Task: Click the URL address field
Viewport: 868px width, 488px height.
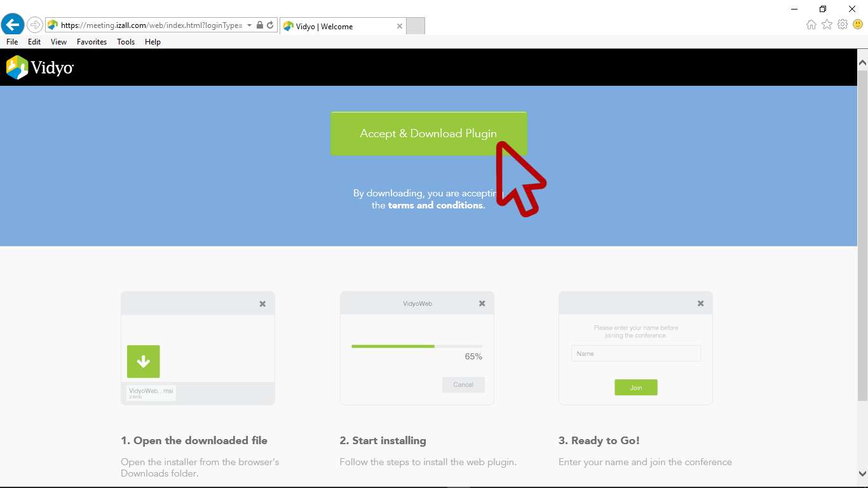Action: tap(151, 25)
